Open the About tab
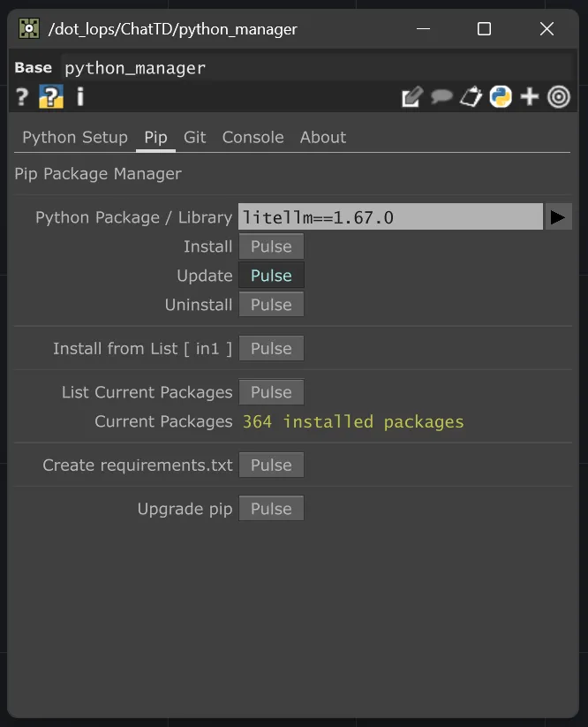Screen dimensions: 588x727 click(x=322, y=137)
